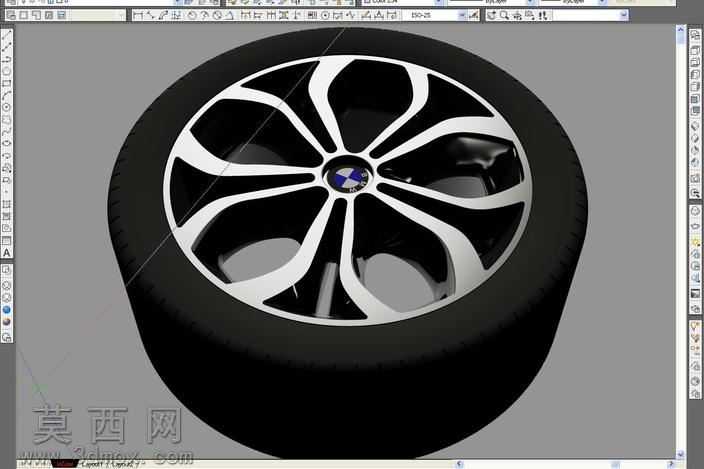This screenshot has height=469, width=704.
Task: Click the horizontal scrollbar right arrow
Action: coord(671,464)
